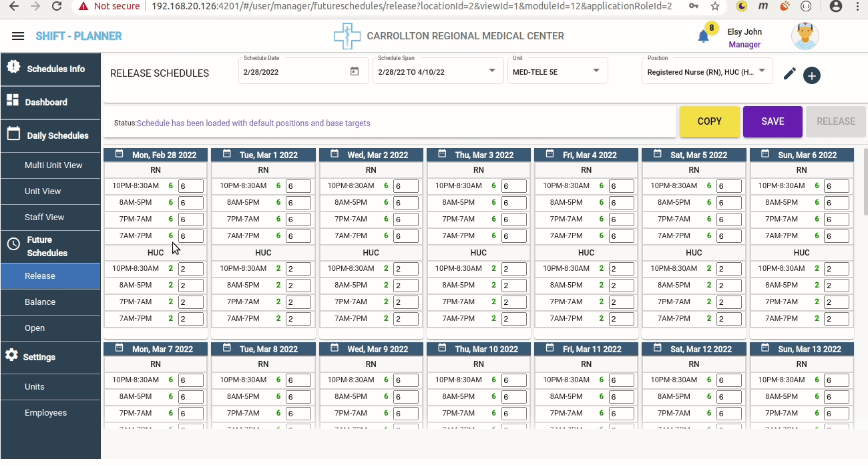This screenshot has height=465, width=868.
Task: Bookmark page with browser star icon
Action: click(715, 6)
